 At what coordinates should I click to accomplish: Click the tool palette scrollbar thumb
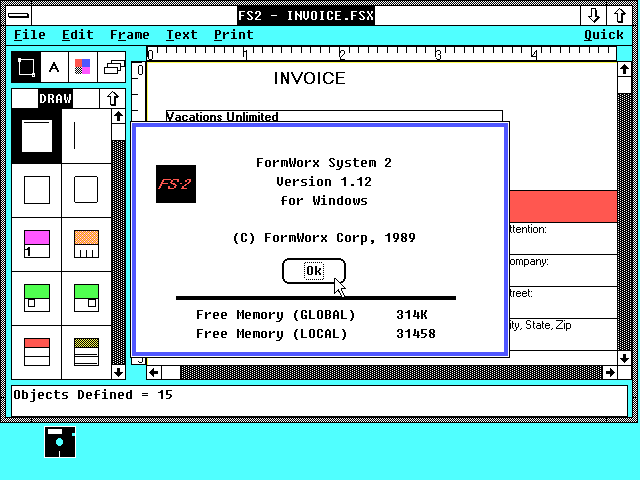point(118,132)
